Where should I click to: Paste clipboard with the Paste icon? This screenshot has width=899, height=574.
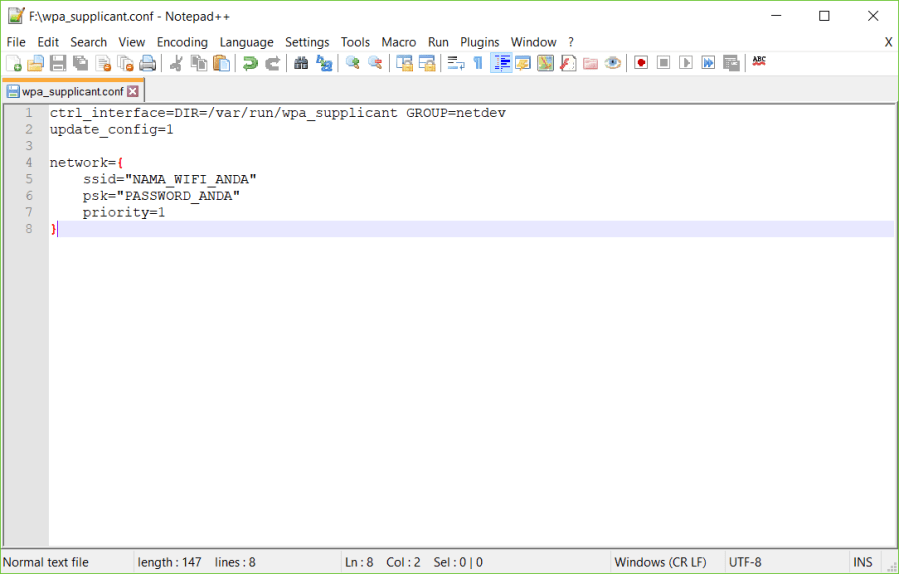221,63
